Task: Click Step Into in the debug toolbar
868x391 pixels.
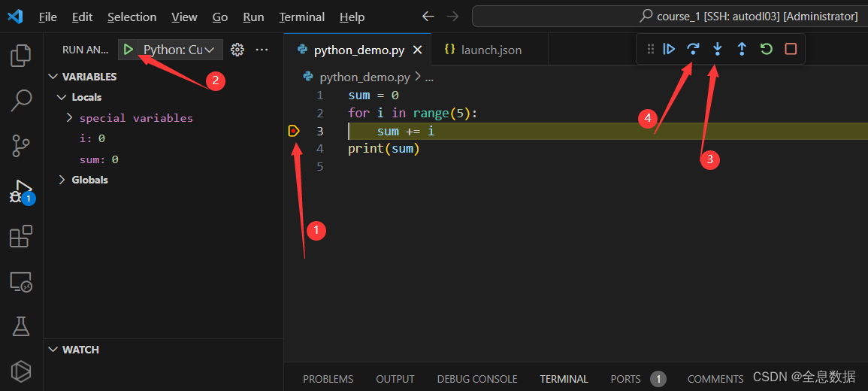Action: point(718,50)
